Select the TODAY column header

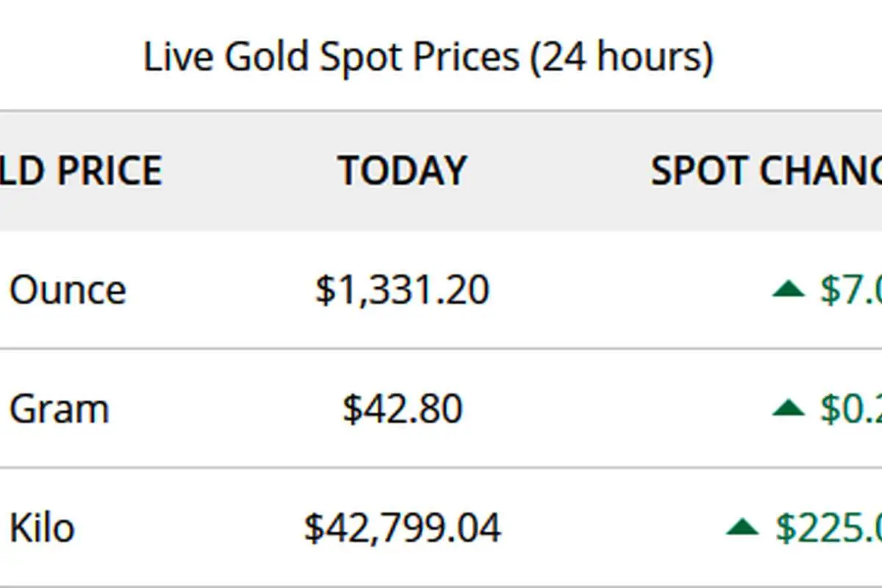click(x=402, y=171)
